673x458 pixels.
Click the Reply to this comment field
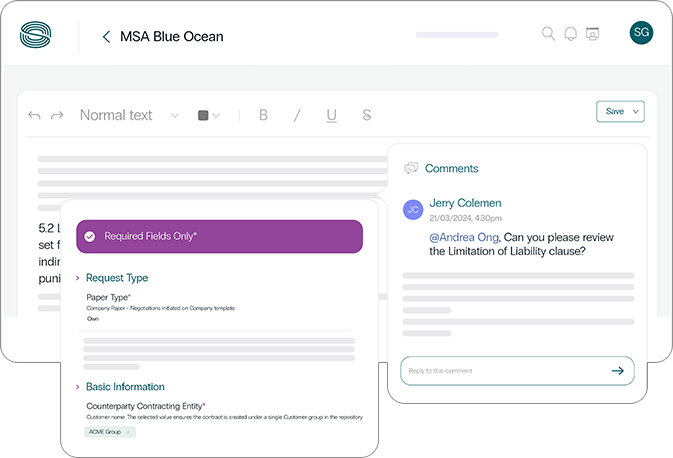pos(500,371)
